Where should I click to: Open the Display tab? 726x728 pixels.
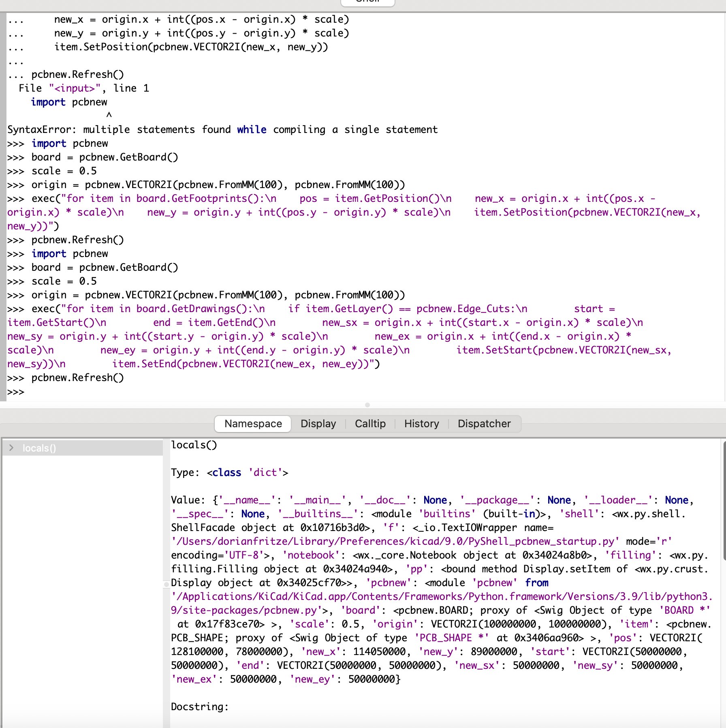(x=318, y=424)
